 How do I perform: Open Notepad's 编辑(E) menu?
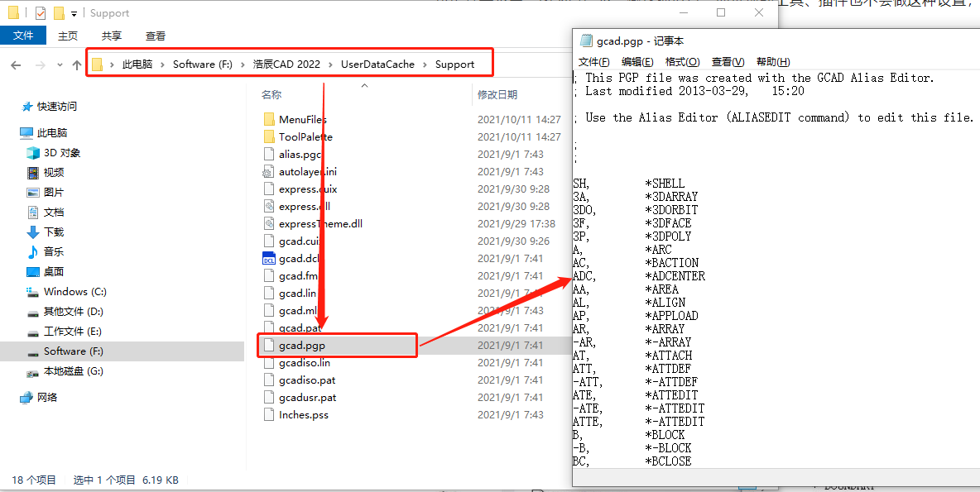coord(637,61)
